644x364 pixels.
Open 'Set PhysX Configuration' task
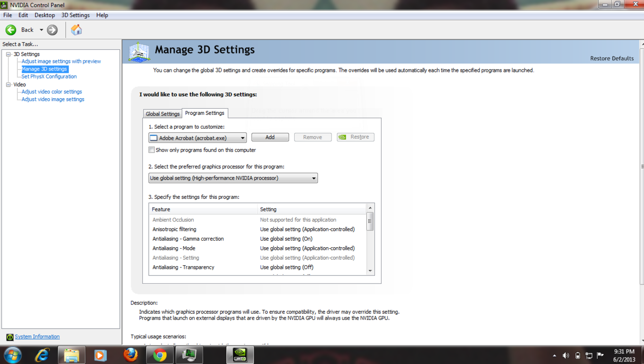point(49,77)
